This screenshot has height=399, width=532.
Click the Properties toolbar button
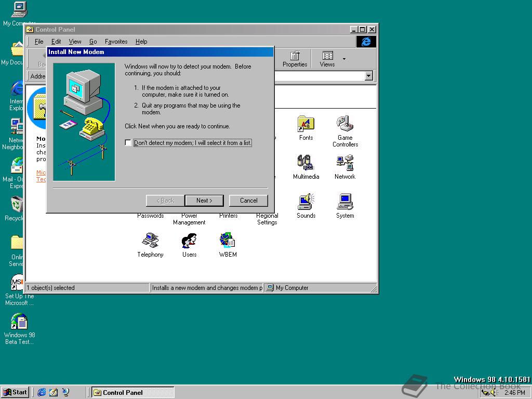coord(295,59)
